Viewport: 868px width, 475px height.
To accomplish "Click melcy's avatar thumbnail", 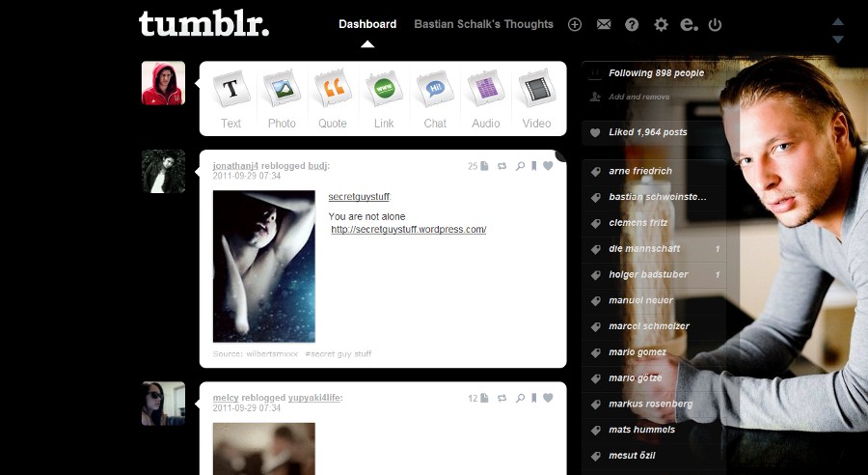I will pyautogui.click(x=163, y=404).
